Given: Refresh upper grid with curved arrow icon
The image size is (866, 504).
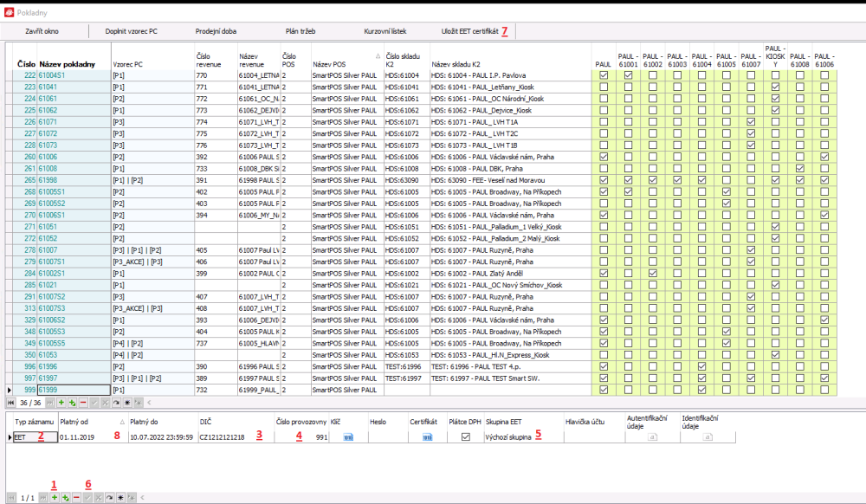Looking at the screenshot, I should coord(117,403).
